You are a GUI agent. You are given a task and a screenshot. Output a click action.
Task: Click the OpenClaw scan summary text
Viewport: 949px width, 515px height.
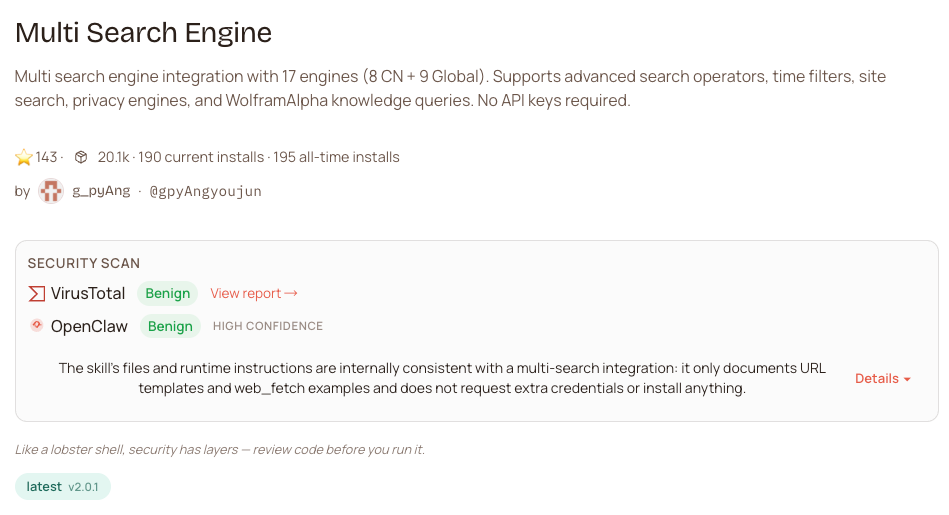pyautogui.click(x=442, y=378)
